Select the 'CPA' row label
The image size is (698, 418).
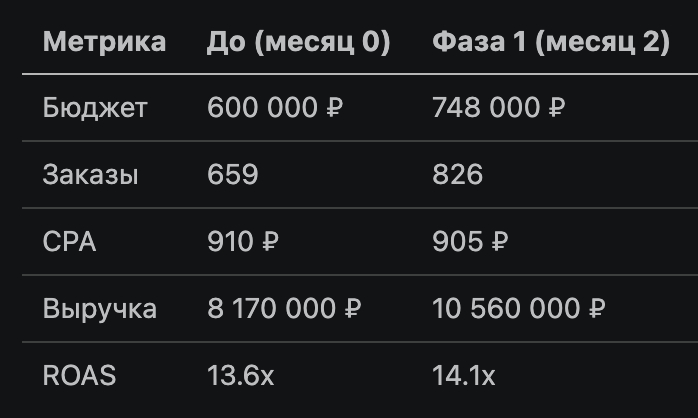coord(70,242)
